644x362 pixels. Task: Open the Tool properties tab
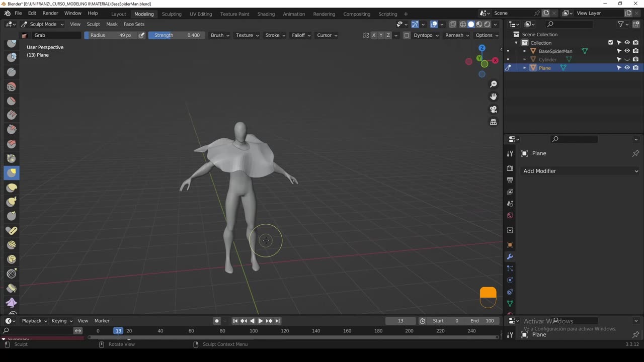pos(510,154)
